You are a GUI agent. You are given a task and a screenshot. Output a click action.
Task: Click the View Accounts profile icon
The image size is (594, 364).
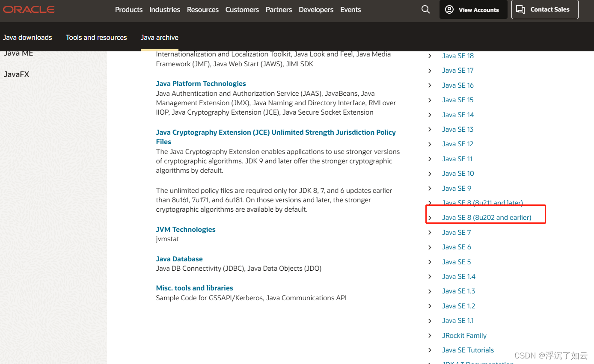449,9
